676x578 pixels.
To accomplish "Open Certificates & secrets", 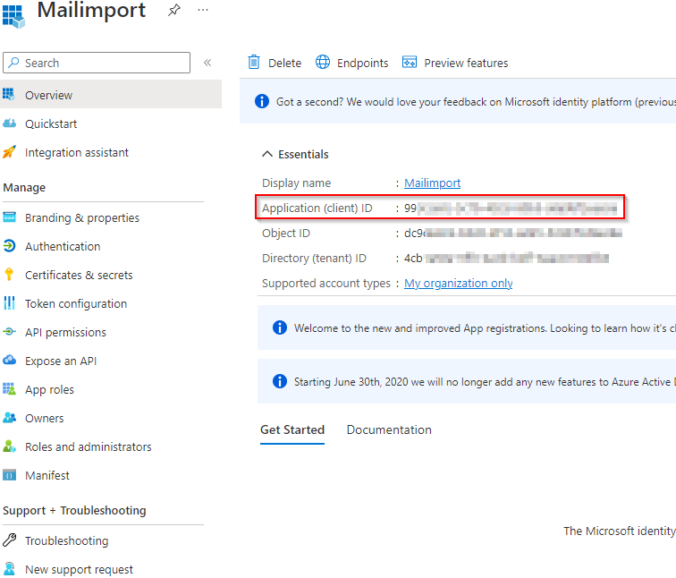I will [79, 275].
